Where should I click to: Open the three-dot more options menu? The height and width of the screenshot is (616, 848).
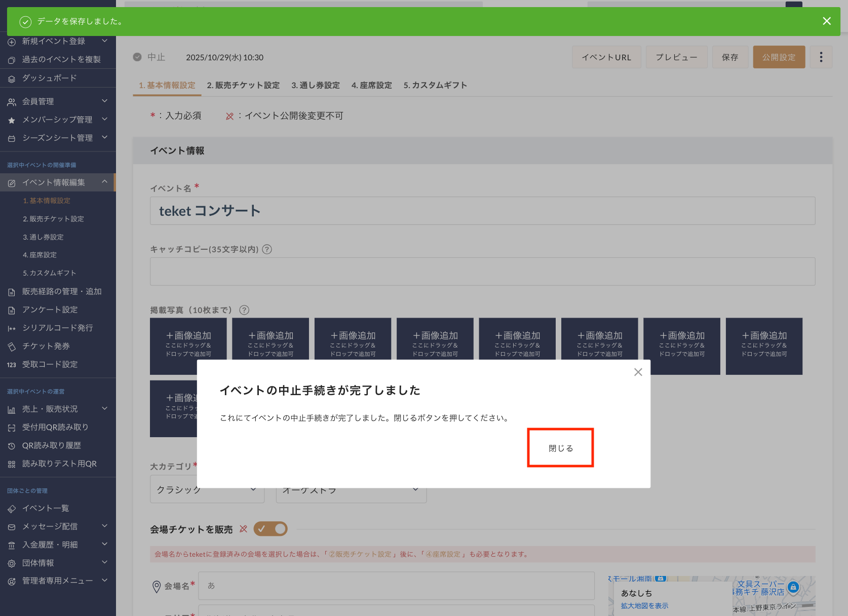821,57
